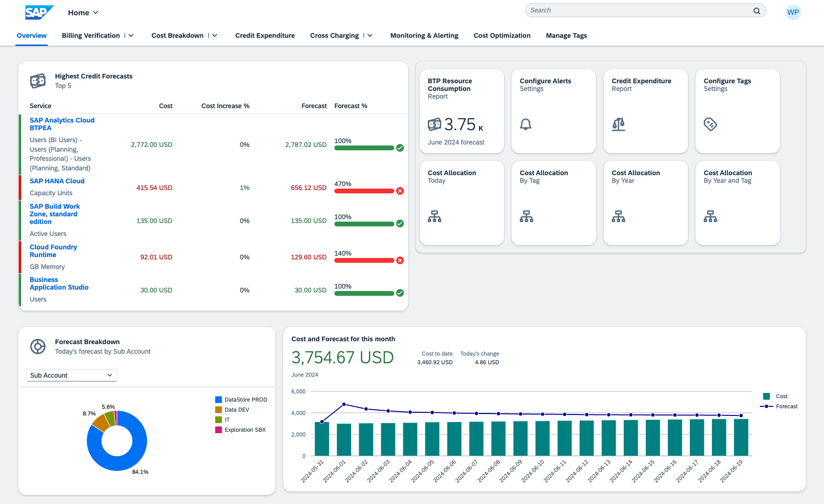This screenshot has height=504, width=824.
Task: Click the Forecast % column header
Action: click(351, 106)
